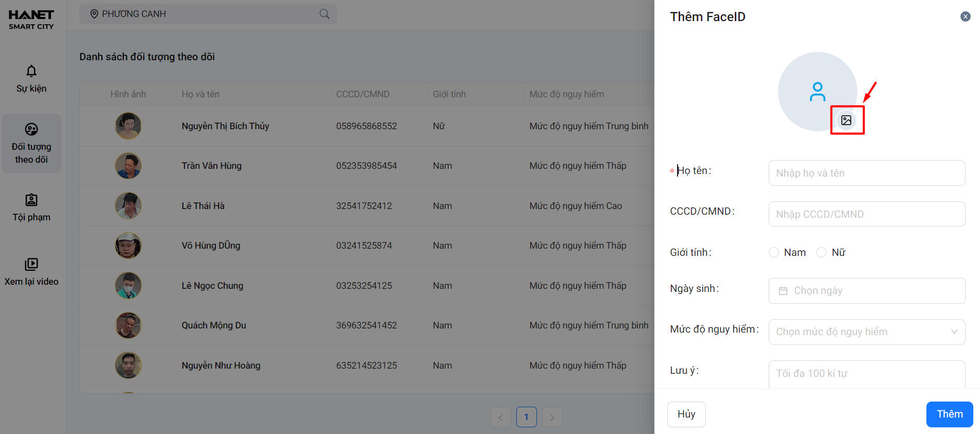Focus the PHƯƠNG CANH search field
Screen dimensions: 980x434
point(208,14)
